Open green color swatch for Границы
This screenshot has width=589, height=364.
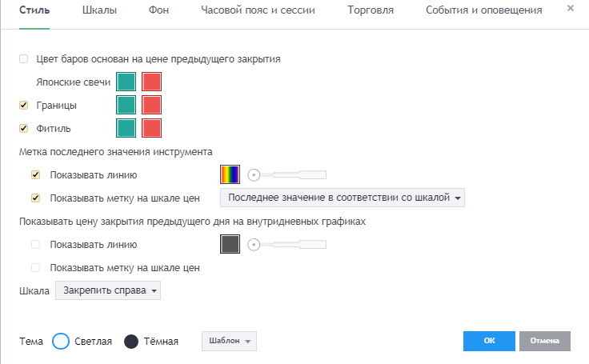tap(126, 105)
